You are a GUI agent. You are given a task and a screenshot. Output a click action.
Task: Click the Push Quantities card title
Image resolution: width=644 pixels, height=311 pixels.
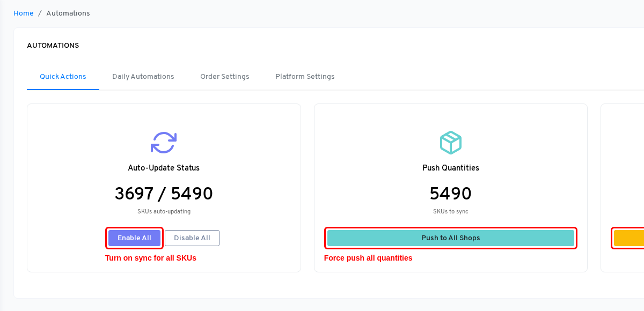(451, 168)
